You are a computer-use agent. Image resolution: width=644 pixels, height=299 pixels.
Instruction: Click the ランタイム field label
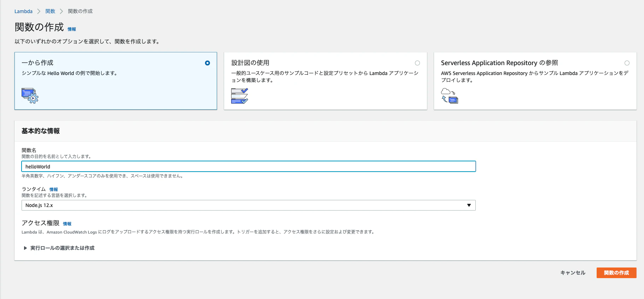pyautogui.click(x=34, y=189)
